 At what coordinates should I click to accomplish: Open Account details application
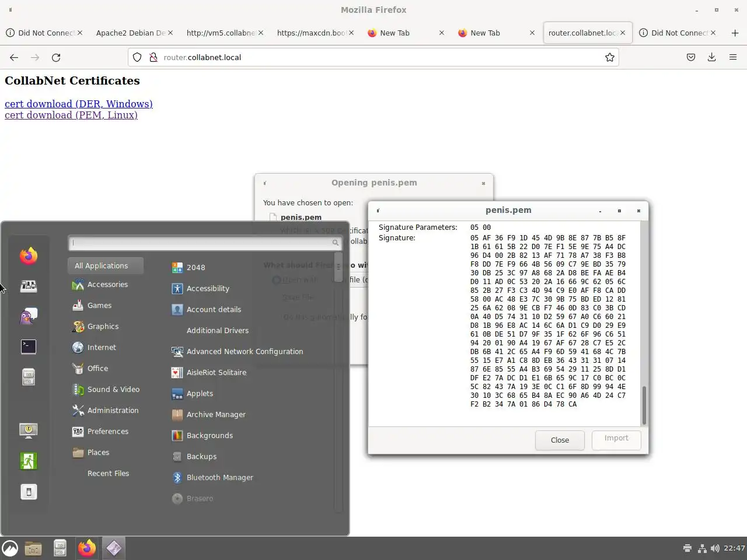(206, 309)
